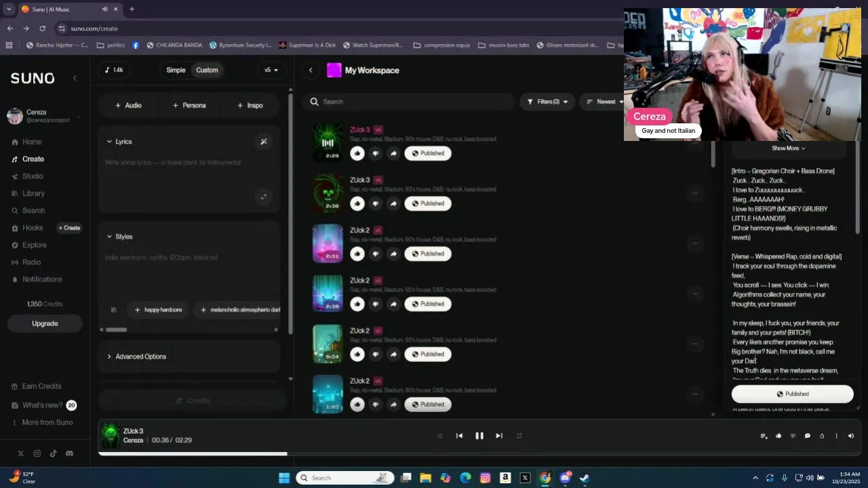Skip to the previous track

coord(459,436)
